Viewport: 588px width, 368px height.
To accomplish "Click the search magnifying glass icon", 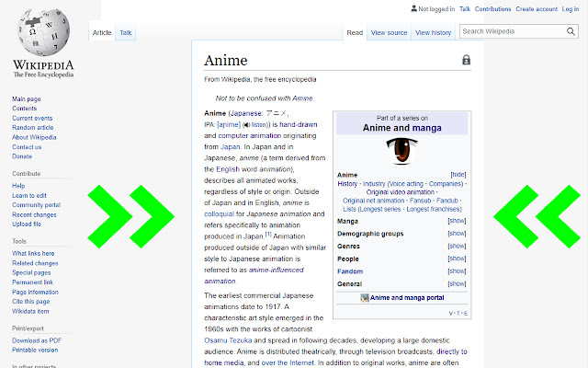I will pos(571,32).
